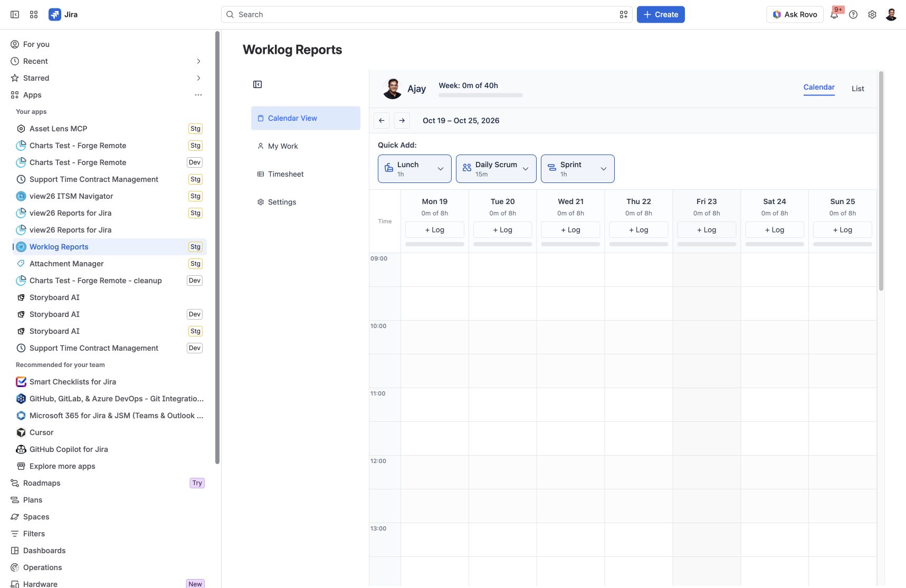This screenshot has width=906, height=588.
Task: Open Settings in Worklog side menu
Action: point(306,202)
